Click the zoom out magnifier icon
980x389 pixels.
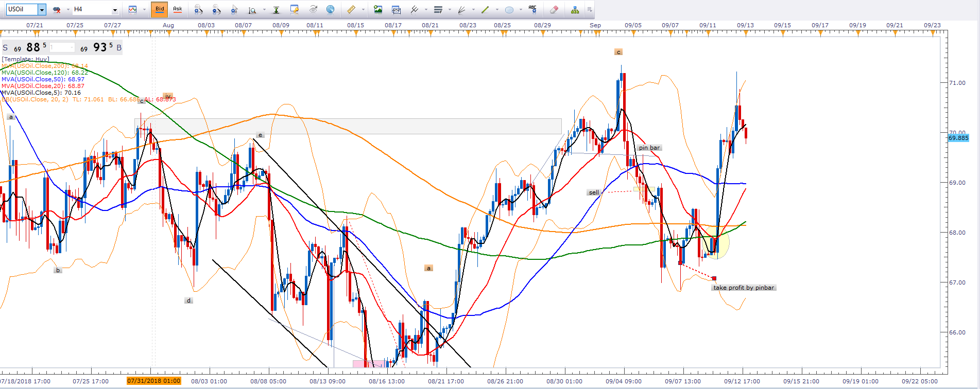216,9
